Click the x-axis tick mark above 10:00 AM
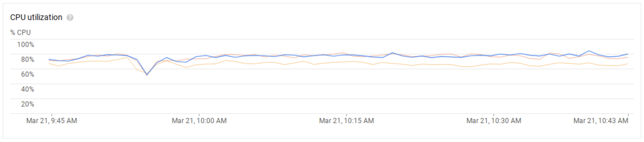The width and height of the screenshot is (644, 142). coord(199,115)
